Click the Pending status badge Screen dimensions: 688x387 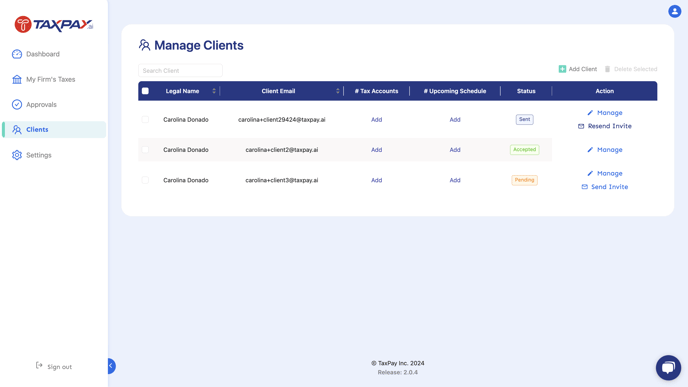coord(524,180)
